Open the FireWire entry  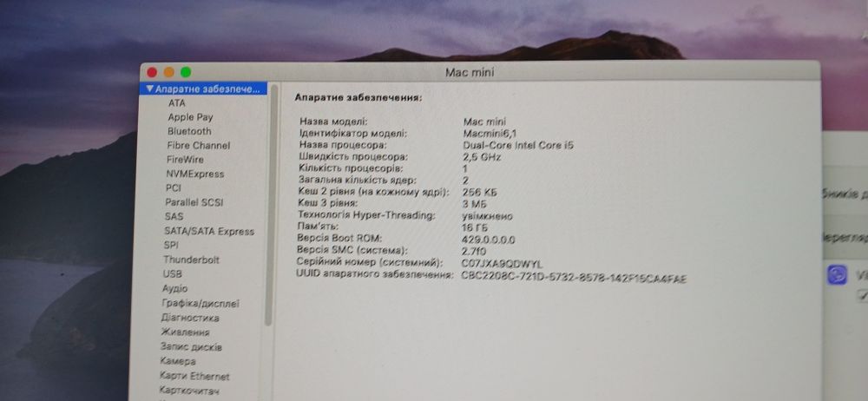pyautogui.click(x=185, y=160)
